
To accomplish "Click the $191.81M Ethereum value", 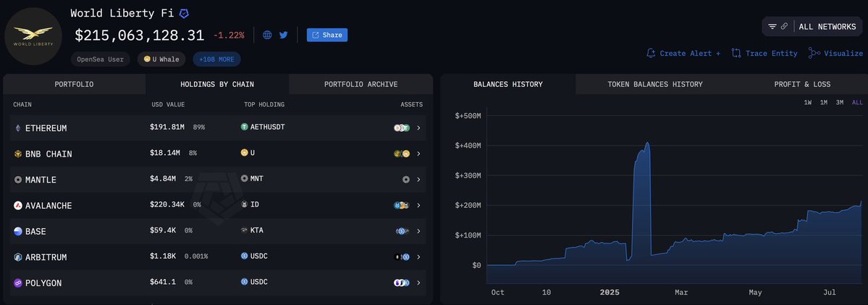I will 167,127.
